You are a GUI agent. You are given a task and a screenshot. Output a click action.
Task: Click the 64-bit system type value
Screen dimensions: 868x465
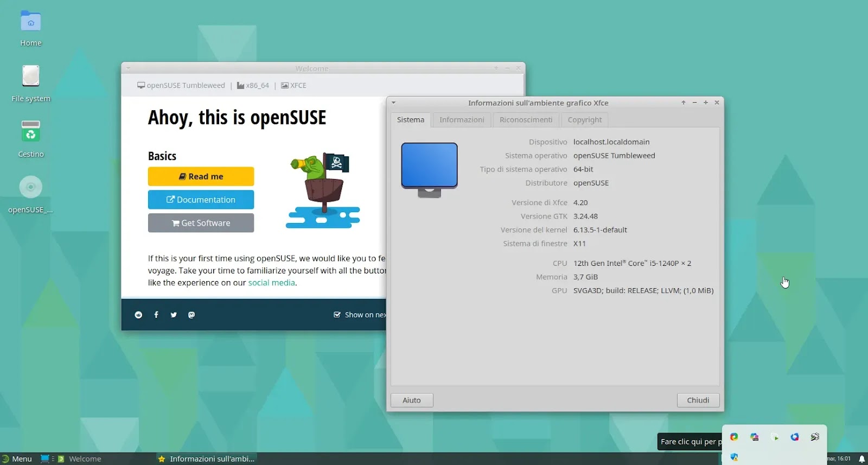pyautogui.click(x=583, y=169)
